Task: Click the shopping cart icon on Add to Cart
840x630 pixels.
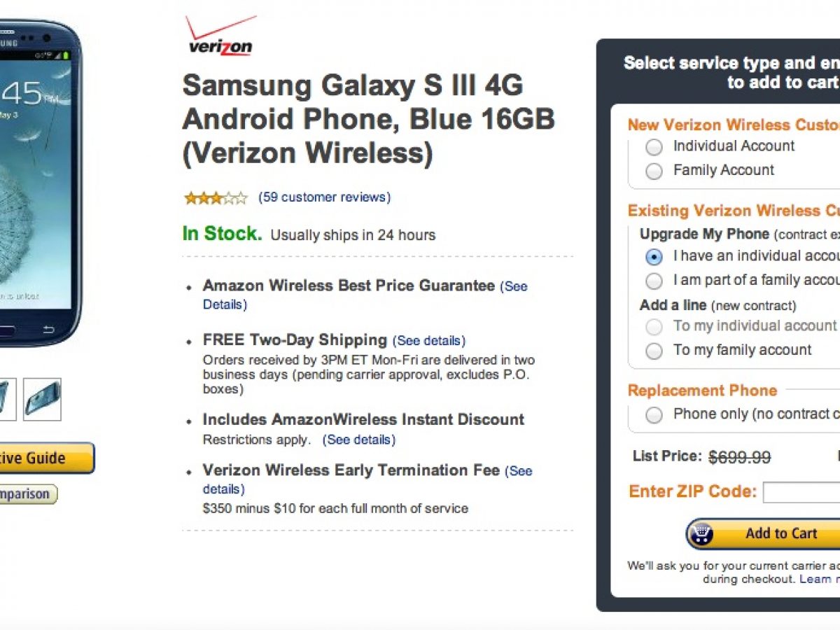Action: tap(701, 535)
